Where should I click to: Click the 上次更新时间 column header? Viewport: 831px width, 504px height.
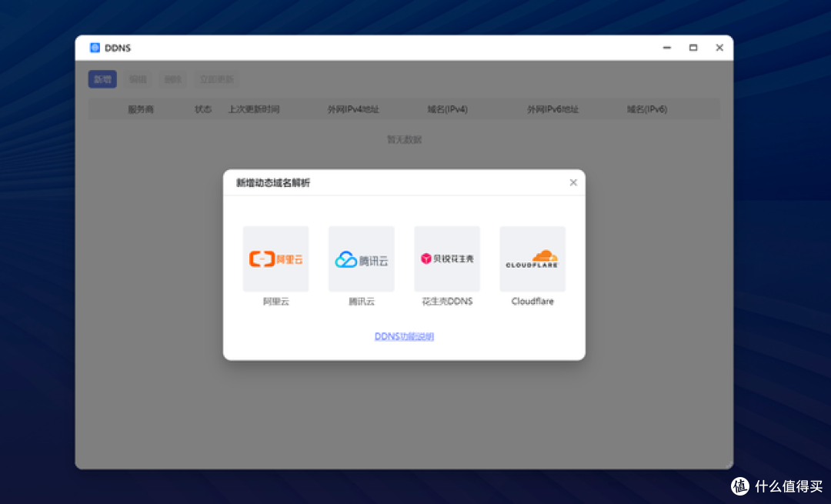coord(254,109)
